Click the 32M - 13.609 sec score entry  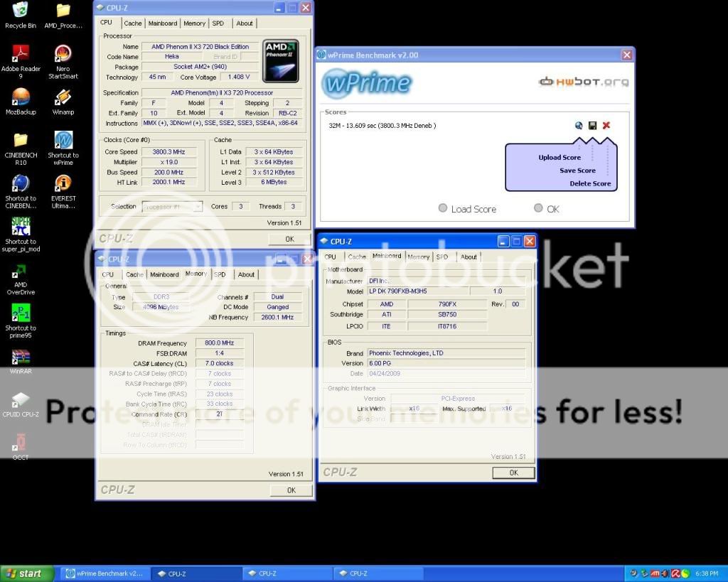(382, 125)
